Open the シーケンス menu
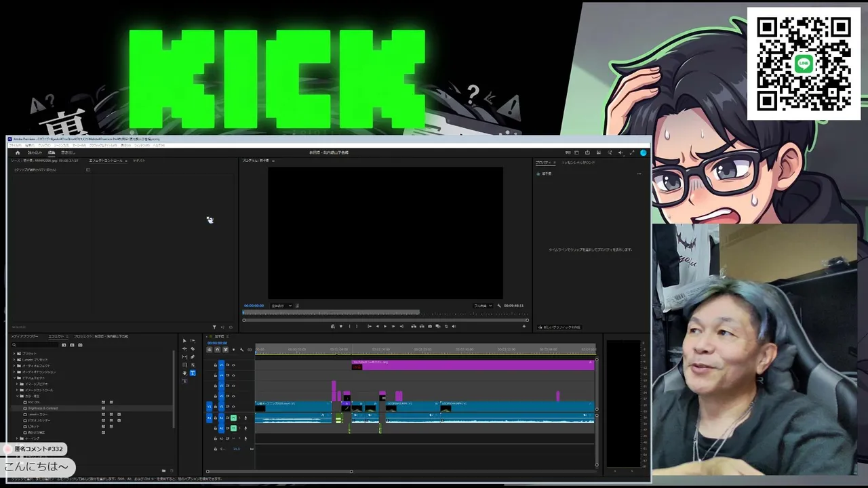The image size is (868, 488). tap(62, 145)
